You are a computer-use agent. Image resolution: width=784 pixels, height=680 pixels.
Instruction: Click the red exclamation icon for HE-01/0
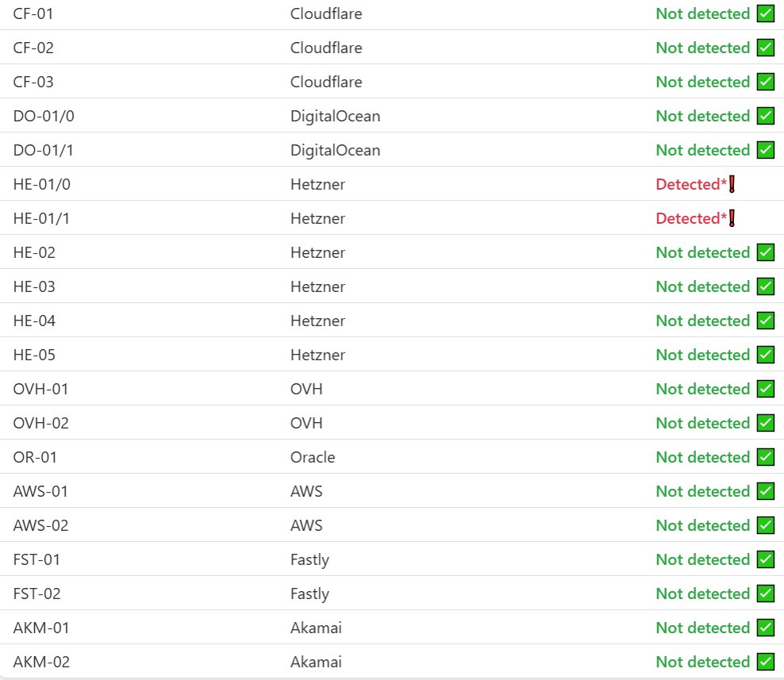point(732,184)
